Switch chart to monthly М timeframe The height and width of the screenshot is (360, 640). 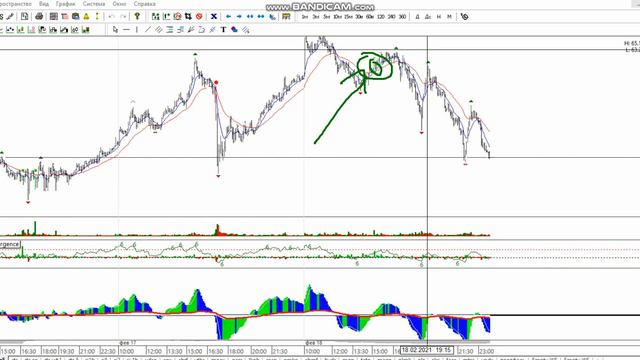pos(449,17)
